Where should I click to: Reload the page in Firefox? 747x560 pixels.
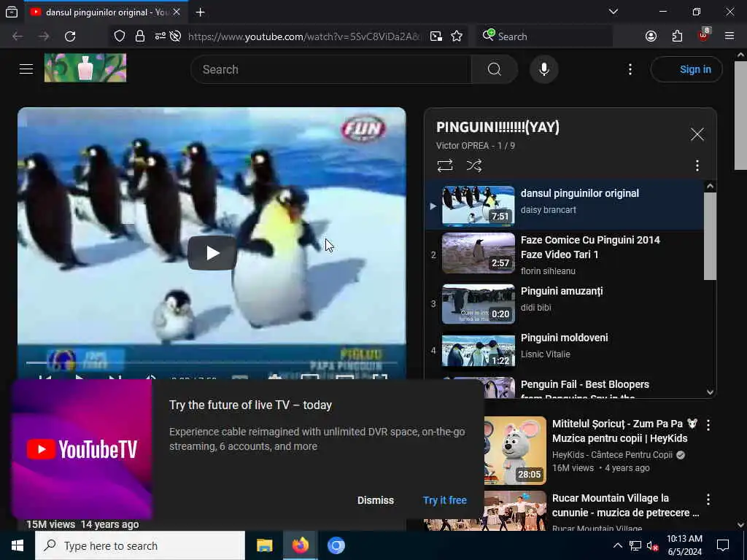click(70, 36)
